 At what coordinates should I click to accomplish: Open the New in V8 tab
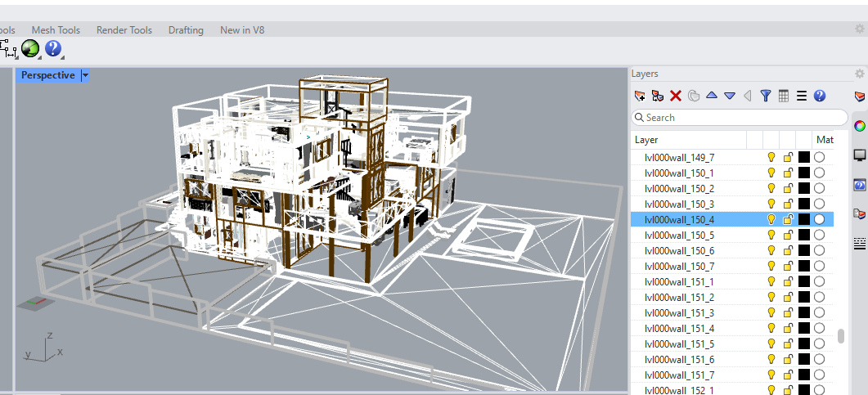(242, 30)
